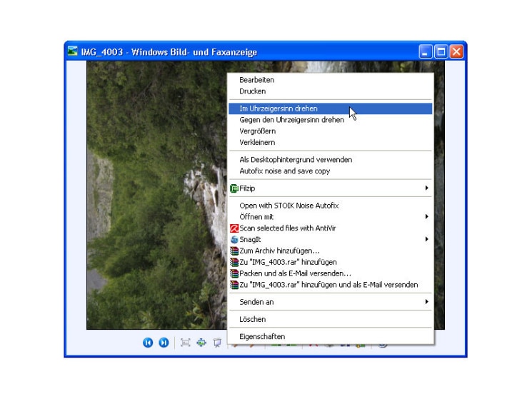Screen dimensions: 532x399
Task: Click the SnagIt icon in context menu
Action: [234, 240]
